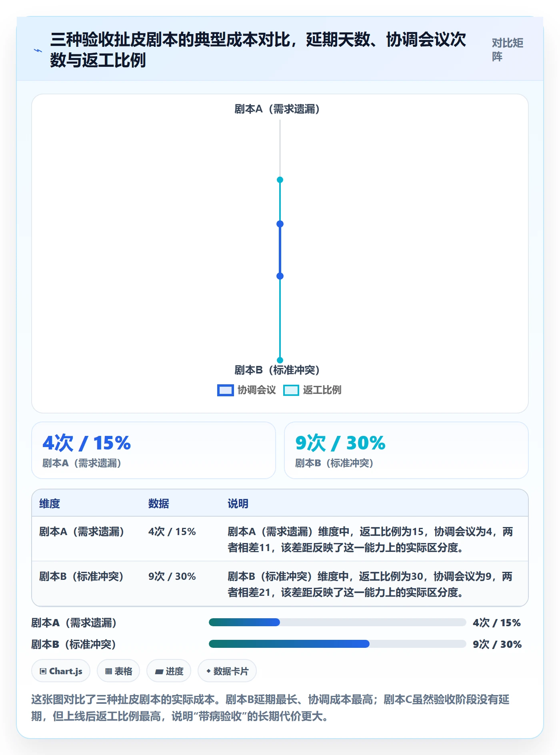Open the 9次 / 30% data card
560x755 pixels.
click(406, 450)
